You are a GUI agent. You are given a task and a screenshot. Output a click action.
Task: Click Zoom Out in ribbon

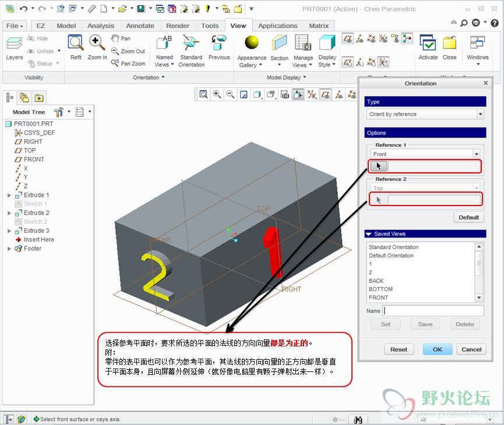[128, 51]
